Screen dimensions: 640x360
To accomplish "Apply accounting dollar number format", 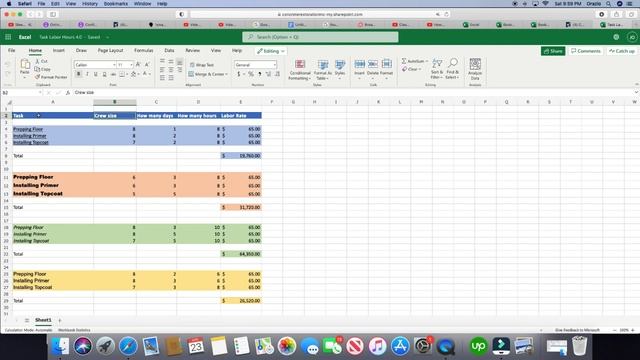I will click(239, 74).
